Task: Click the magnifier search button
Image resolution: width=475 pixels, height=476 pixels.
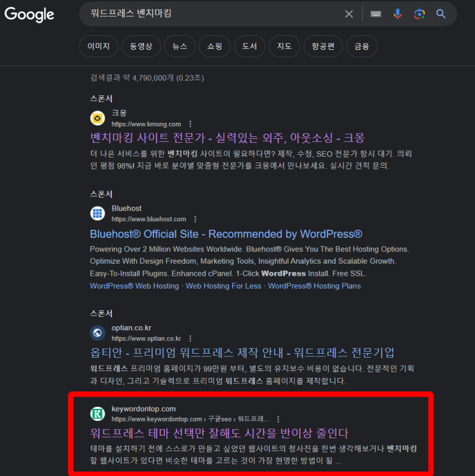Action: [440, 14]
